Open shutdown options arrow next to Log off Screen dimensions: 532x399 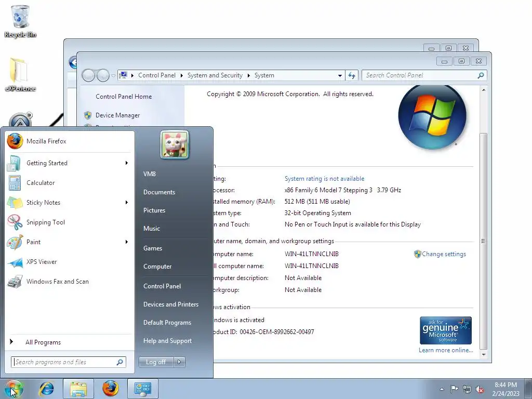pos(179,362)
